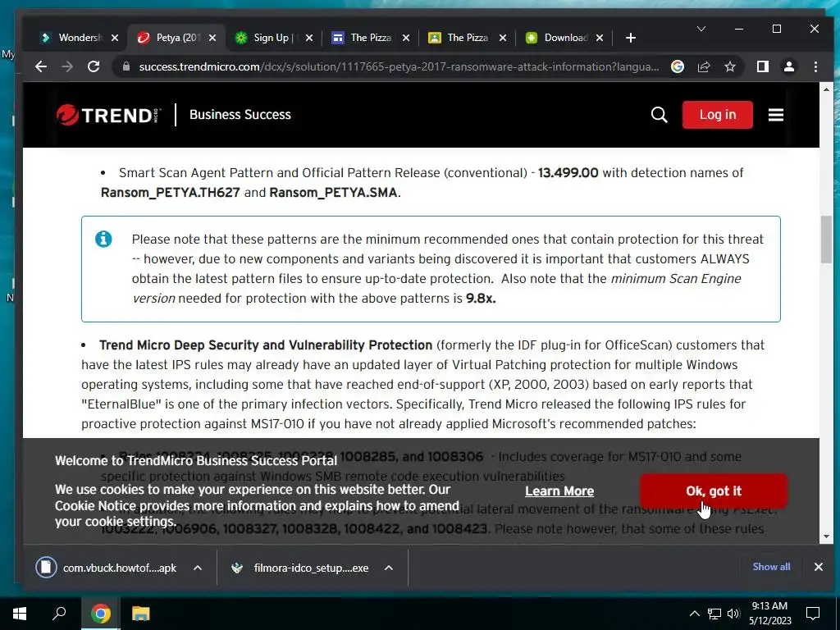This screenshot has height=630, width=840.
Task: Open the Windows Start menu
Action: click(20, 614)
